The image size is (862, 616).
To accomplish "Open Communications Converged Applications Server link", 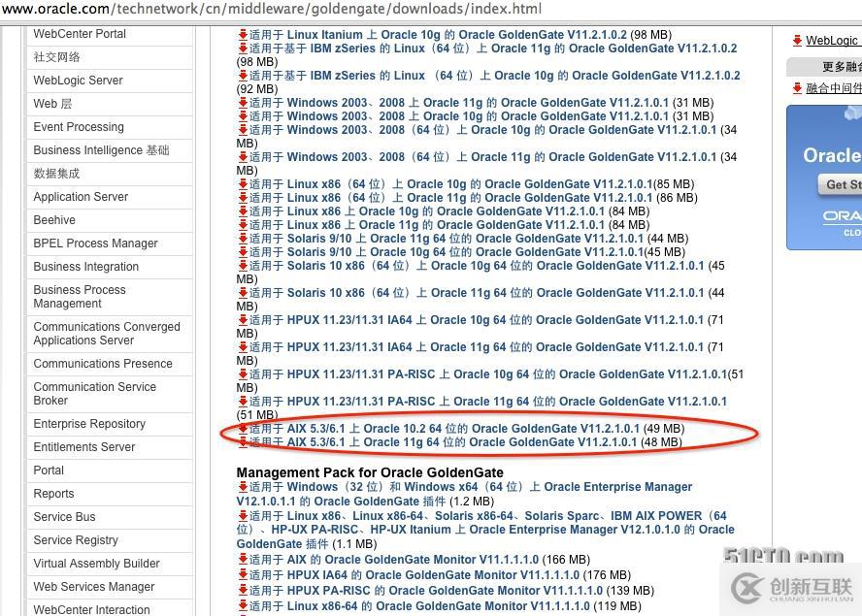I will click(x=107, y=334).
